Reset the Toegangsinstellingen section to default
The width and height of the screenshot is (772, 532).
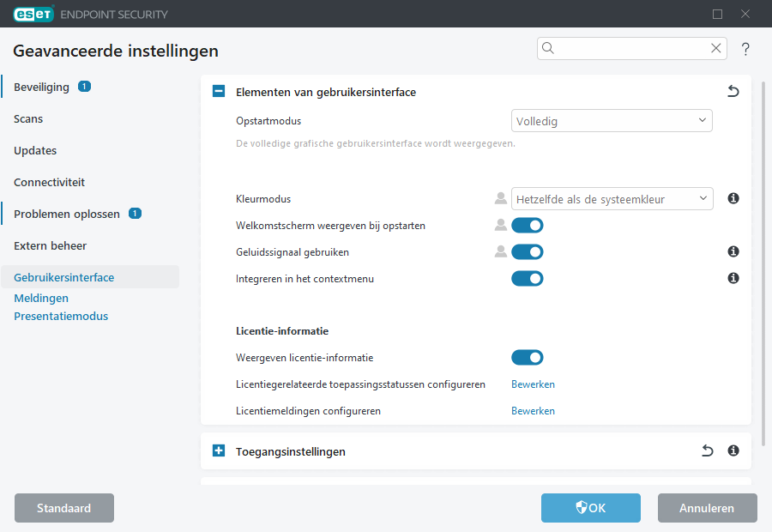click(707, 450)
